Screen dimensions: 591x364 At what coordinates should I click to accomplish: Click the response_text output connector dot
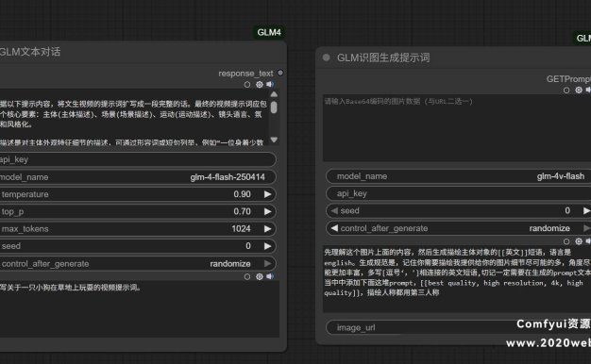(x=280, y=73)
